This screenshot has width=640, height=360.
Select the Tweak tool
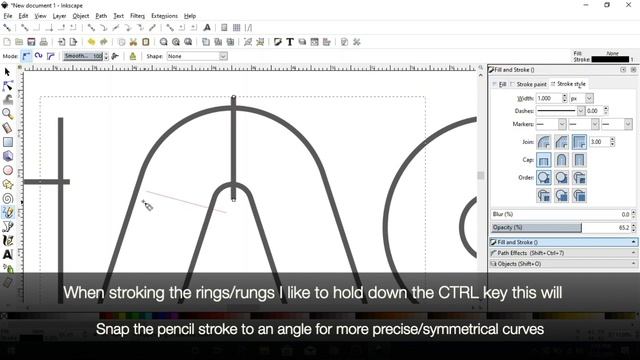click(x=7, y=100)
